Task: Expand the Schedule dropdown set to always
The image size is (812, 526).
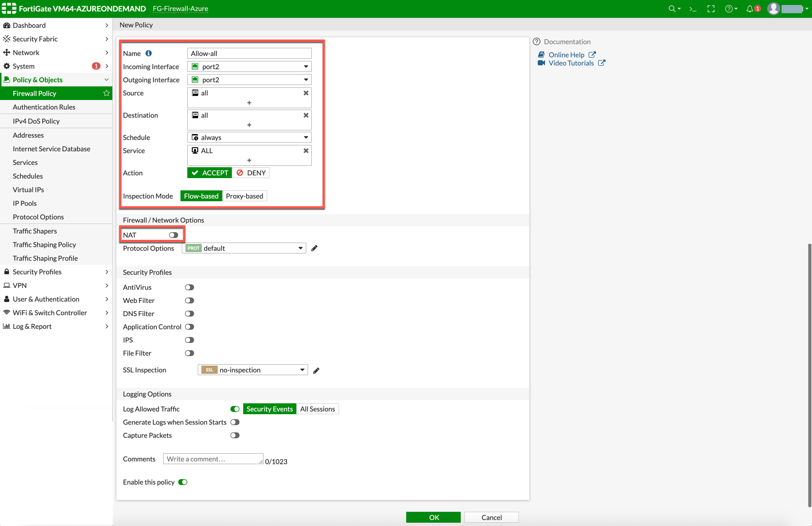Action: tap(249, 137)
